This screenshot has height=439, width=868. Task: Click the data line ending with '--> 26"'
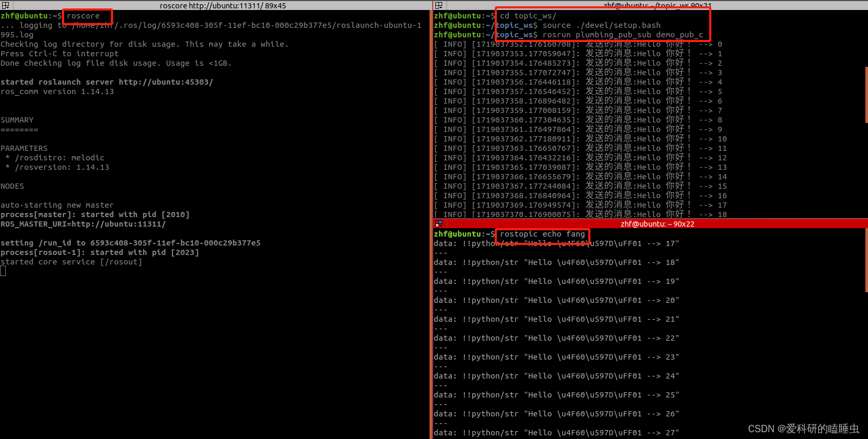tap(556, 414)
